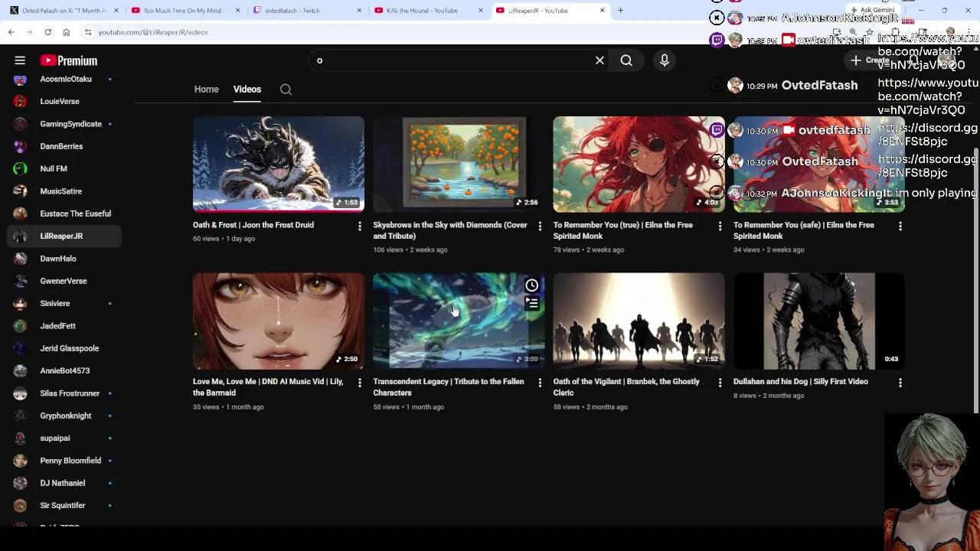Open the YouTube hamburger guide menu
This screenshot has width=980, height=551.
point(20,60)
